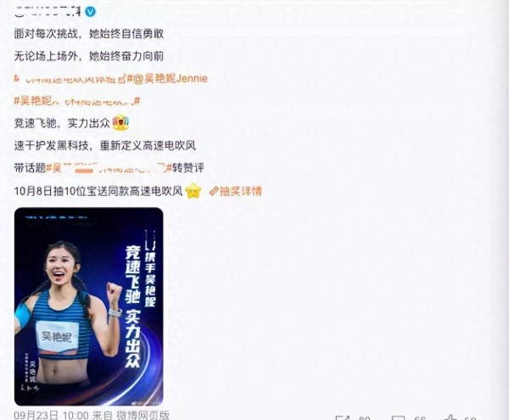Click the 09月23日 10:00 post timestamp
This screenshot has width=509, height=420.
tap(51, 415)
